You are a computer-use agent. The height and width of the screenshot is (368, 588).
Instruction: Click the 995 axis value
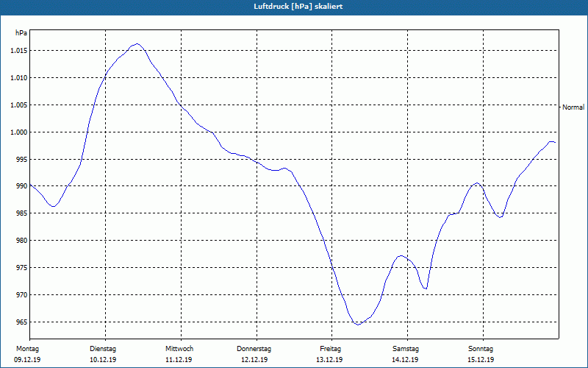[21, 159]
